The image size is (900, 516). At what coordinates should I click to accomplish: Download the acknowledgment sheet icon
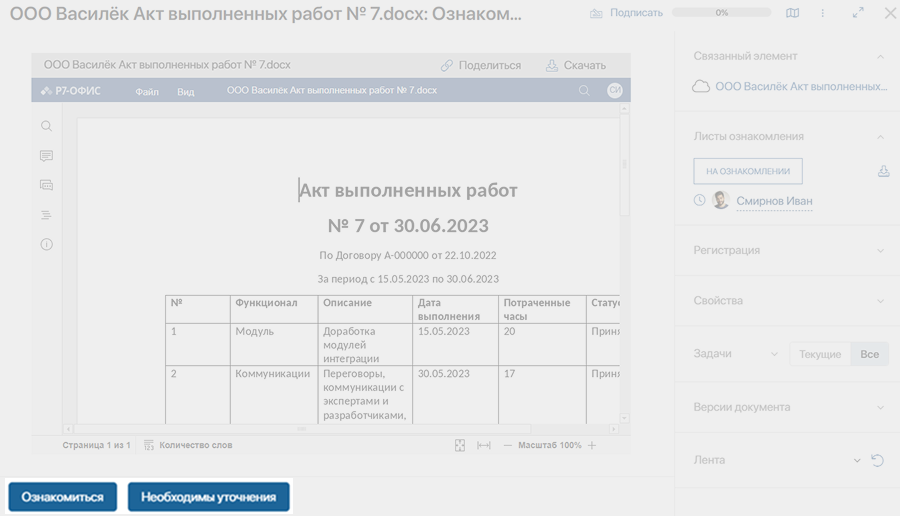tap(884, 171)
